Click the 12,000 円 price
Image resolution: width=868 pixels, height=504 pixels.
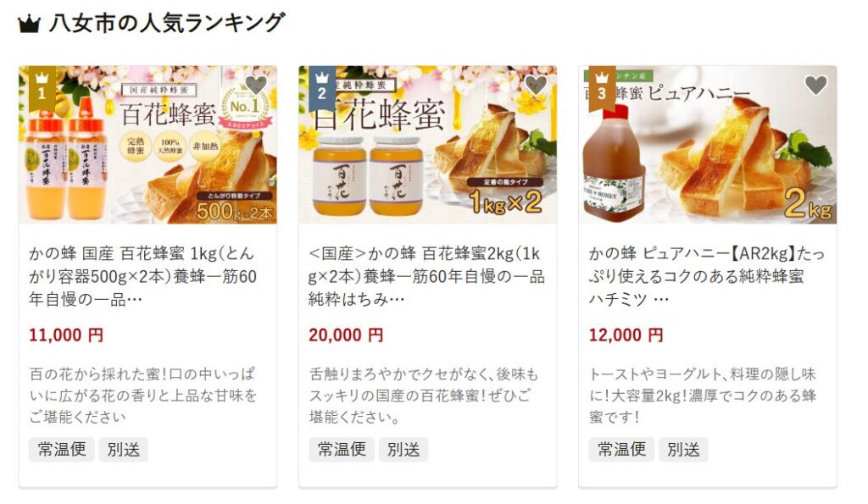click(x=626, y=335)
